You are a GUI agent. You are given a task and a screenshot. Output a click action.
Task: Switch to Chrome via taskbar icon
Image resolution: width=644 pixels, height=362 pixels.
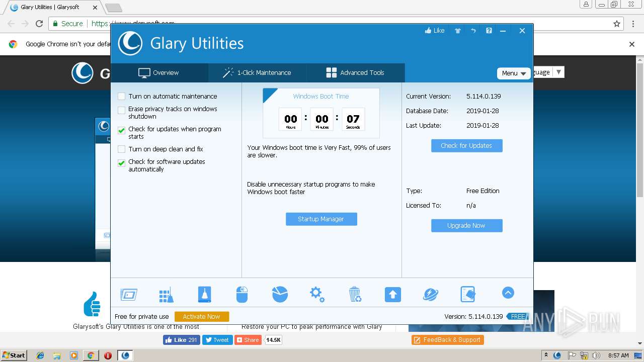click(x=91, y=355)
